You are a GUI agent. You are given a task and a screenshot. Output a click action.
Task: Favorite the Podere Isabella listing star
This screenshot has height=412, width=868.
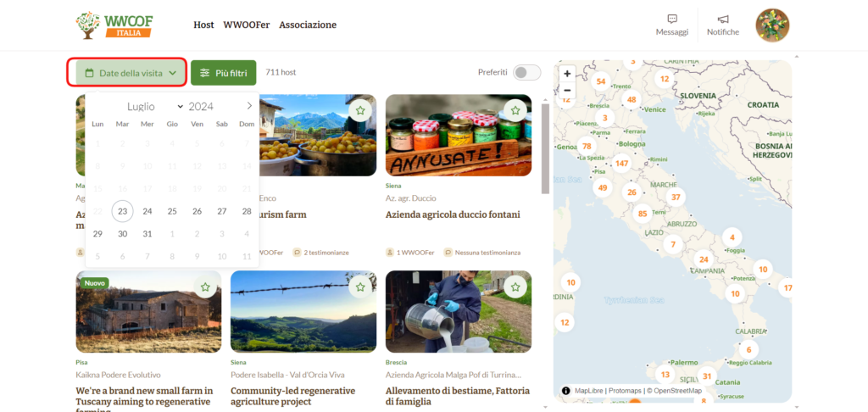click(x=360, y=287)
